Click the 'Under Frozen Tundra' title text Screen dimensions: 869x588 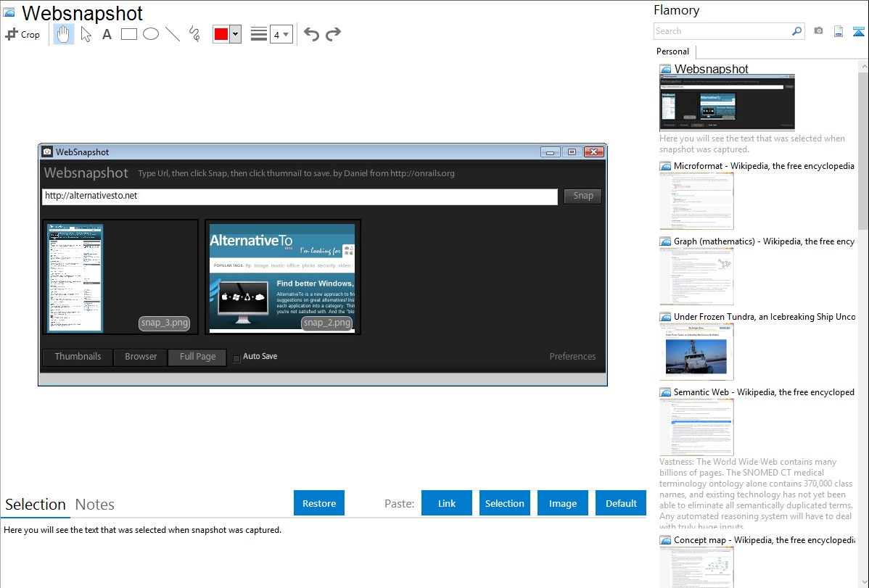click(x=765, y=317)
